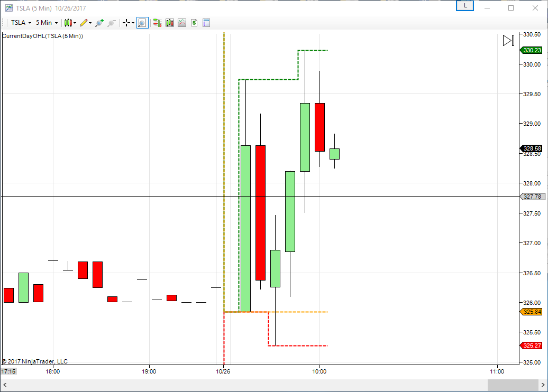Click the 330.00 price axis label

(x=532, y=64)
